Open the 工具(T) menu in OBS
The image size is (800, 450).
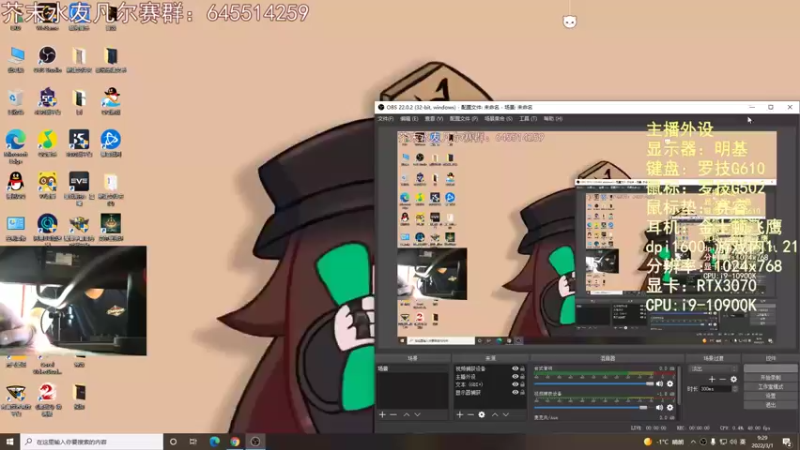point(528,119)
